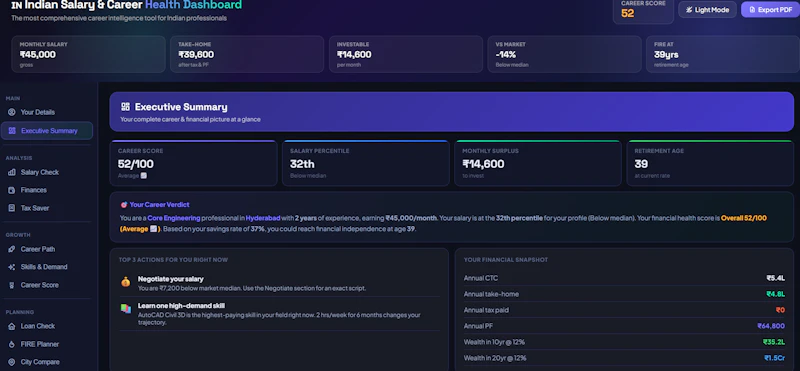Image resolution: width=800 pixels, height=371 pixels.
Task: Click the target icon next to Your Career Verdict
Action: coord(123,205)
